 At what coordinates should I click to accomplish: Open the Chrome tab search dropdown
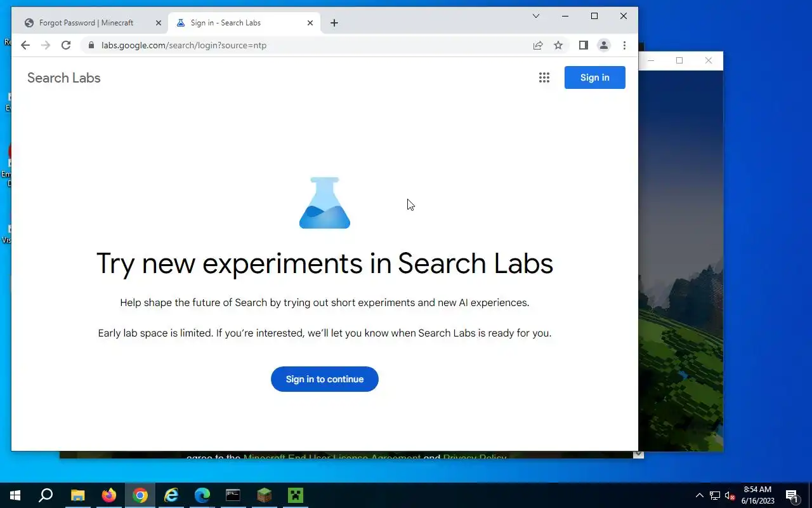pyautogui.click(x=536, y=16)
